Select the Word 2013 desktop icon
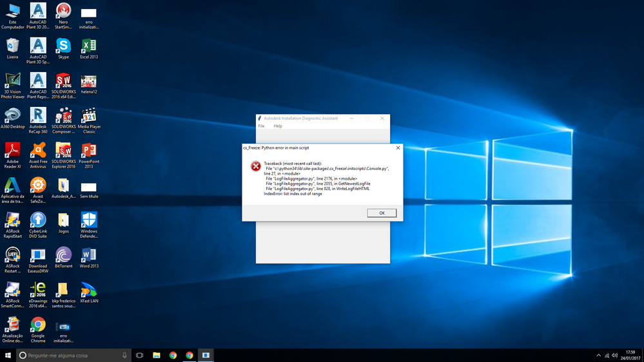The width and height of the screenshot is (644, 362). [x=89, y=258]
